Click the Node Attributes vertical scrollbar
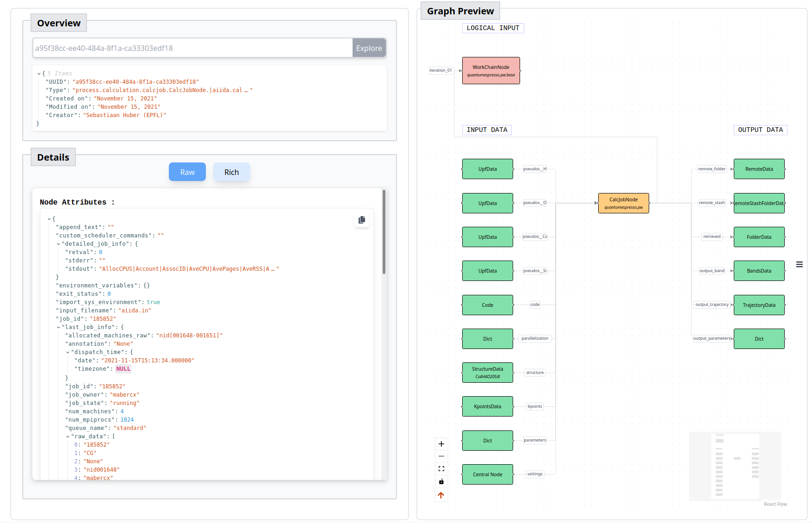This screenshot has width=812, height=523. click(x=384, y=232)
